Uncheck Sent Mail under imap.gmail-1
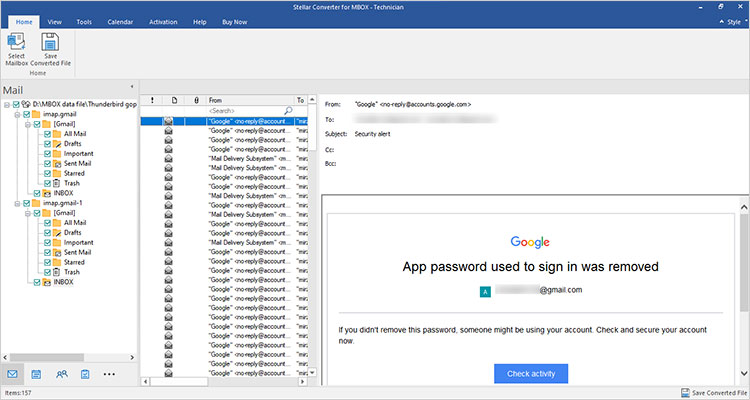This screenshot has width=750, height=400. click(x=47, y=252)
